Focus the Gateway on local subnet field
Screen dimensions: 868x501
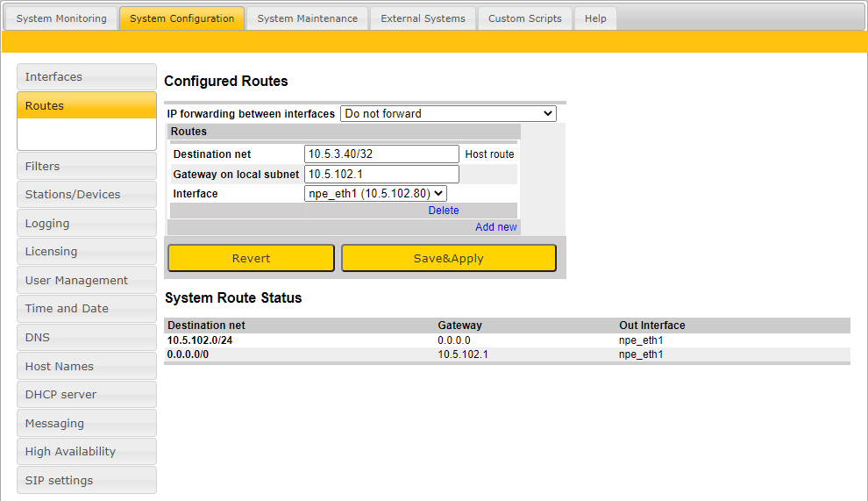pyautogui.click(x=381, y=175)
